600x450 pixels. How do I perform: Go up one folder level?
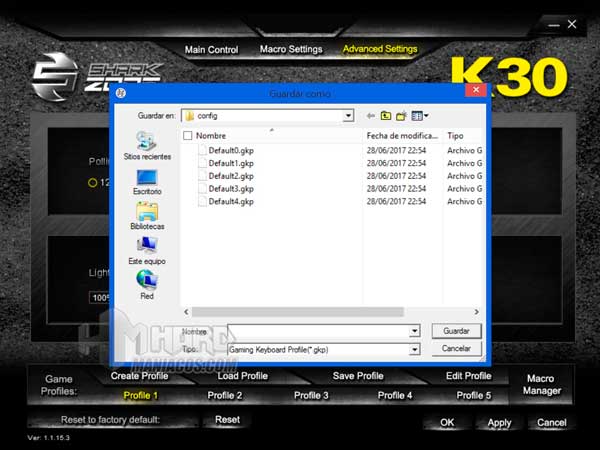[x=386, y=116]
